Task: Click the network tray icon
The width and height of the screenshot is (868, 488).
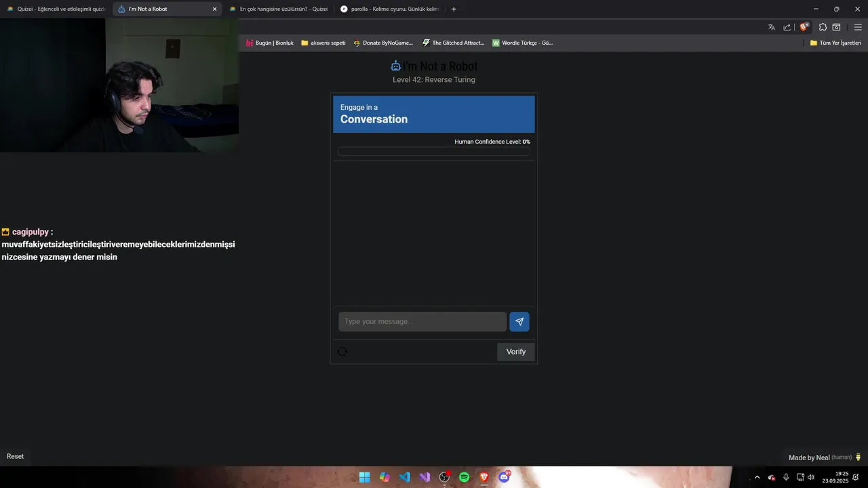Action: (x=800, y=477)
